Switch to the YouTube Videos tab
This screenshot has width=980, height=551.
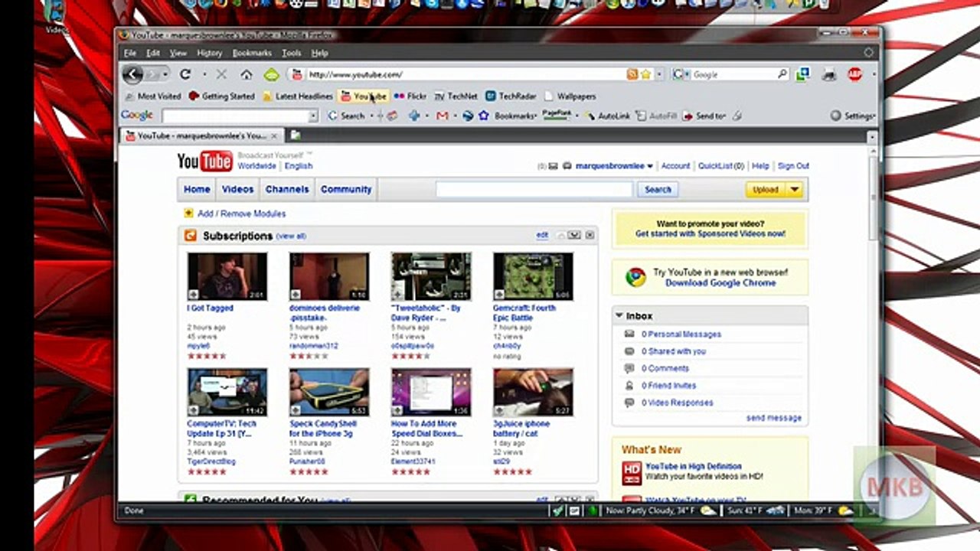238,189
